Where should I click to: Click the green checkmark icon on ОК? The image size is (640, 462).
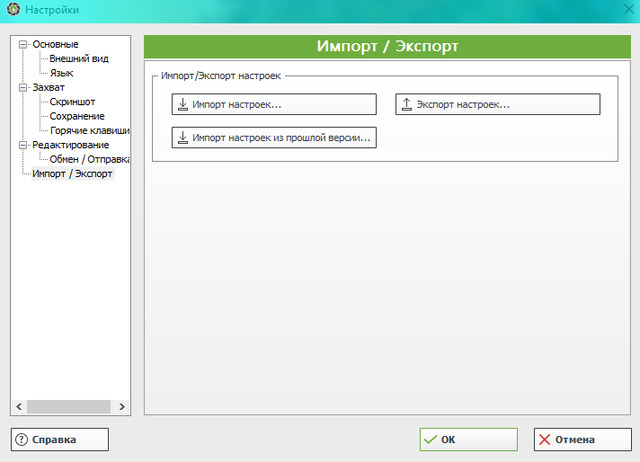click(430, 439)
